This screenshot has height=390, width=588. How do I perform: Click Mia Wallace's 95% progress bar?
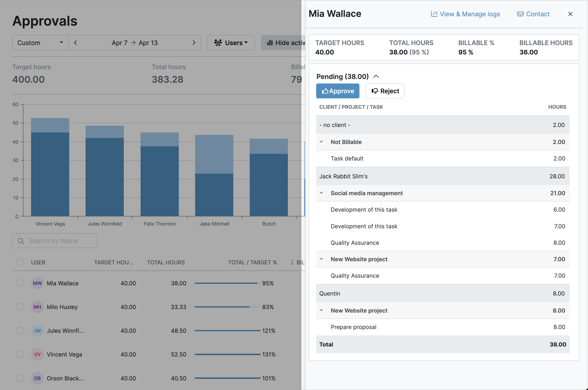(x=226, y=283)
